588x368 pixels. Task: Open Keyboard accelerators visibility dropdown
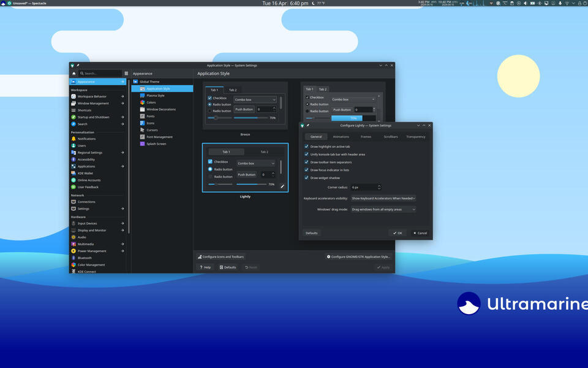383,198
